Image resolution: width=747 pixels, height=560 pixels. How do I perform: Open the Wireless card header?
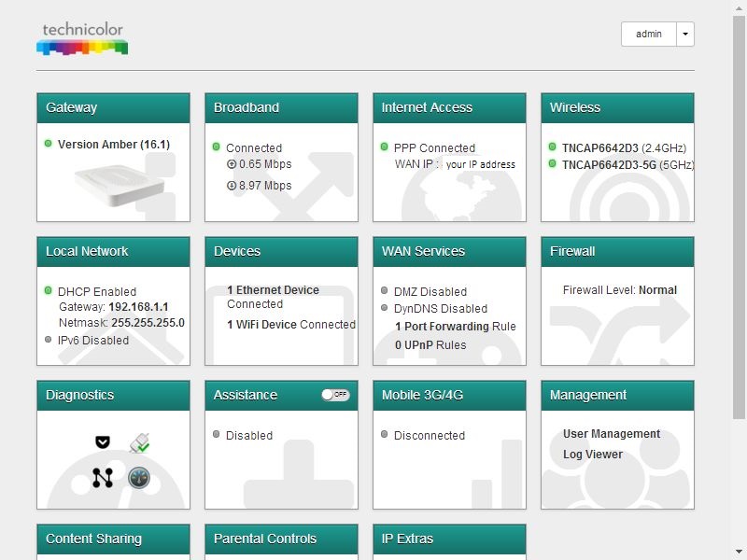617,108
